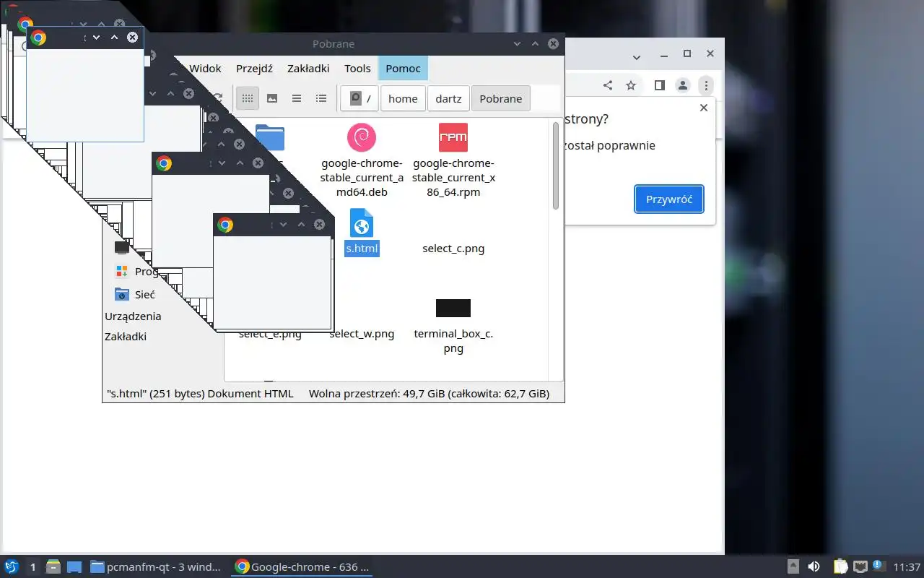The height and width of the screenshot is (578, 924).
Task: Click the vertical scrollbar in Pobrane window
Action: point(556,166)
